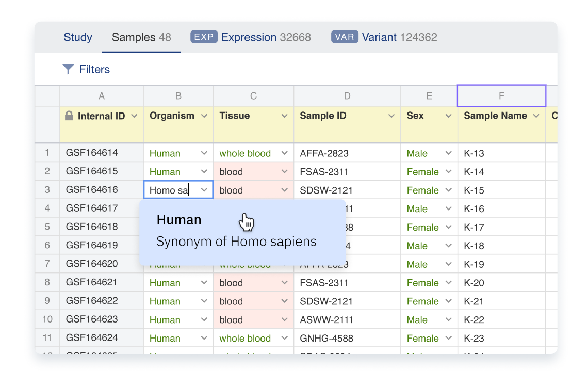Open Internal ID column header dropdown arrow
The height and width of the screenshot is (386, 588).
pos(135,116)
